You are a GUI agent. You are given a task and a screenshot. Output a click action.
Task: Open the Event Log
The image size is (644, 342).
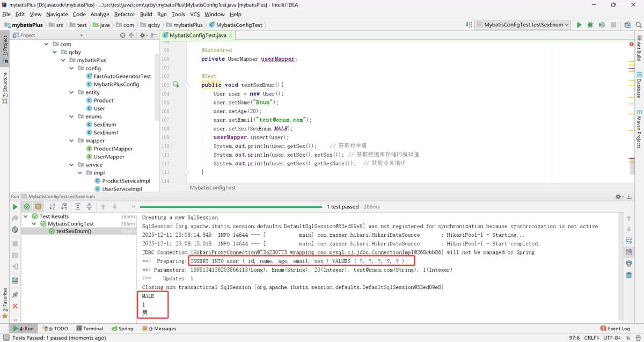615,329
